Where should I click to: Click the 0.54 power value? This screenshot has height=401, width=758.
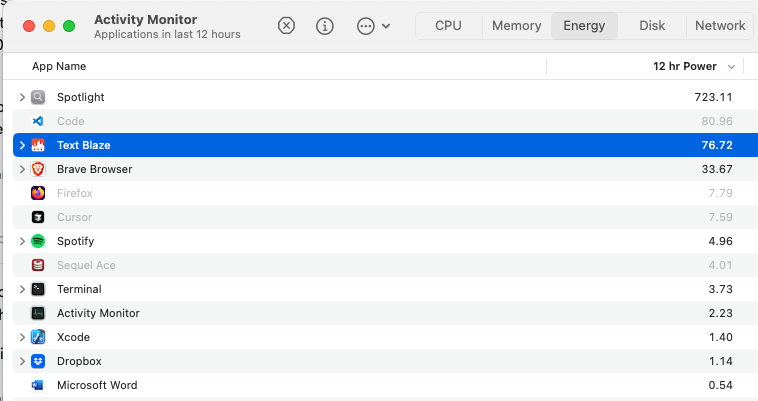(x=720, y=385)
